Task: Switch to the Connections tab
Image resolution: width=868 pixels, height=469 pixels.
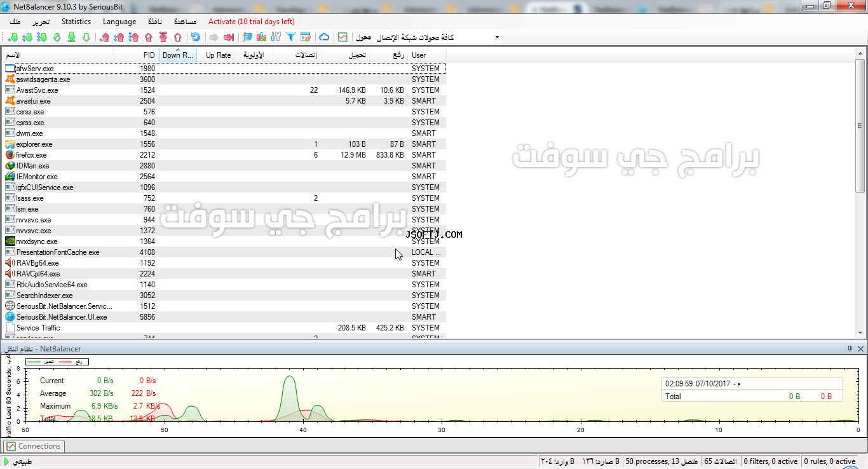Action: click(34, 446)
